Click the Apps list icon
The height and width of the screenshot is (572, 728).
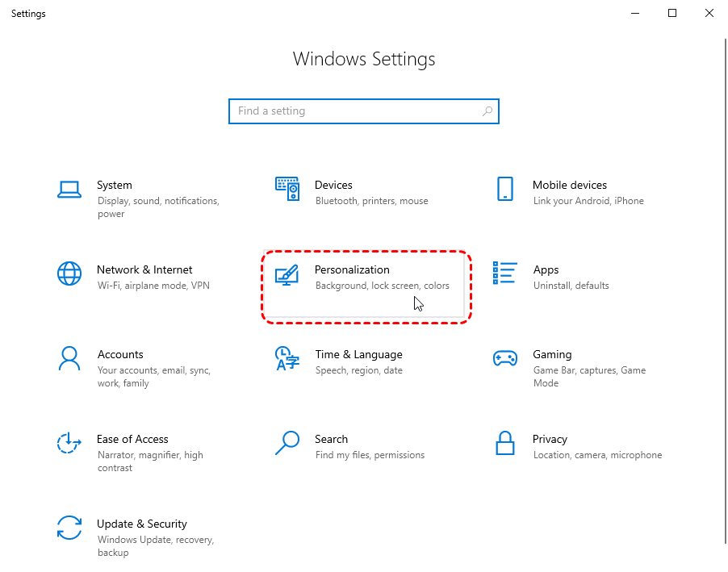pos(505,273)
